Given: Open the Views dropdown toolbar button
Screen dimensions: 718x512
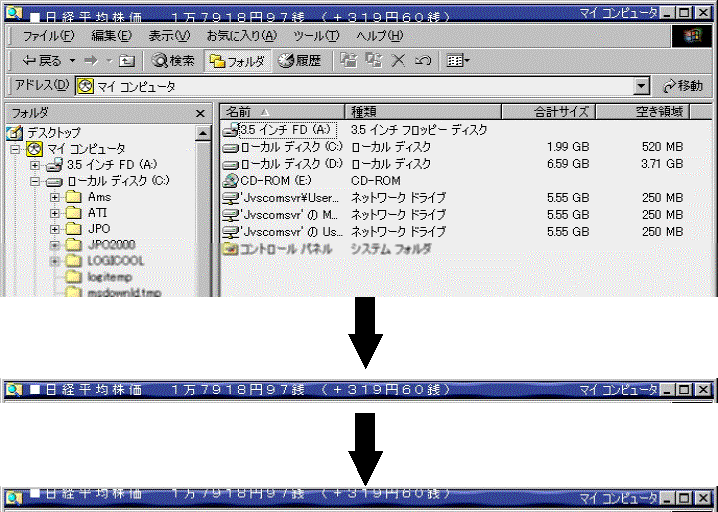Looking at the screenshot, I should 458,61.
